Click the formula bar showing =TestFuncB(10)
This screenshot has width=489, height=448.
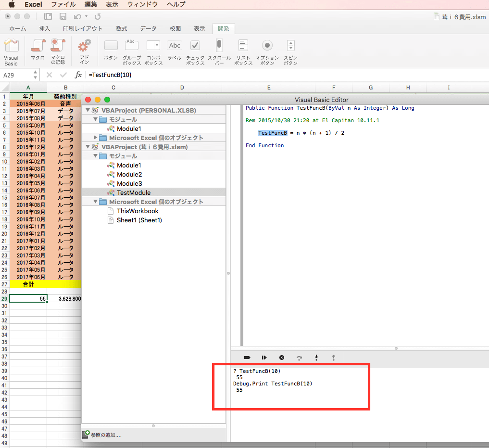pyautogui.click(x=287, y=75)
